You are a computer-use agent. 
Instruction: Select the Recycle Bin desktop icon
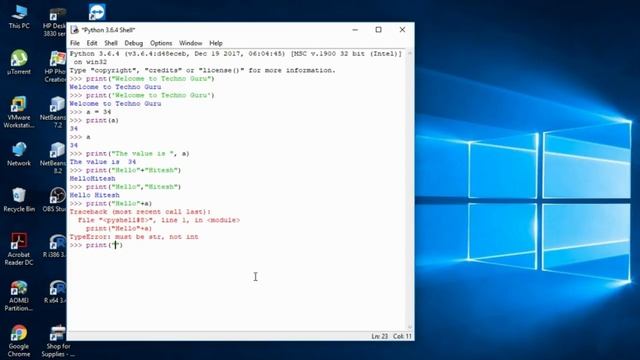(19, 200)
